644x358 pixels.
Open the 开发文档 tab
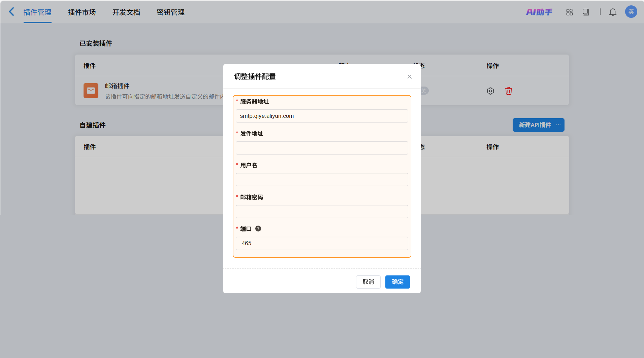[x=126, y=12]
